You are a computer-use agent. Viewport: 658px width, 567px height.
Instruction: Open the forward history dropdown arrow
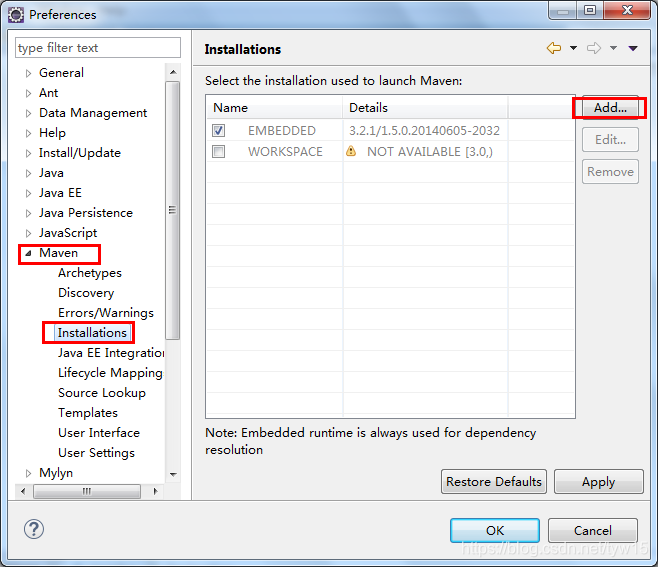point(613,48)
